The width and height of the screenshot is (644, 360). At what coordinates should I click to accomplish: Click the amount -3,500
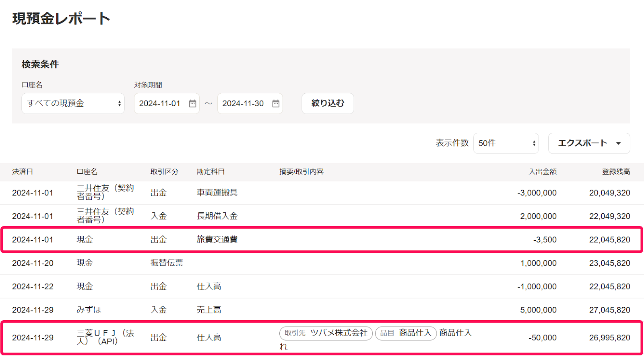point(545,240)
